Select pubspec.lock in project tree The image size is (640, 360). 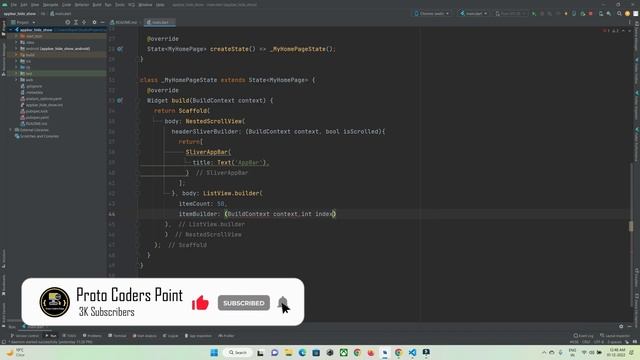34,111
